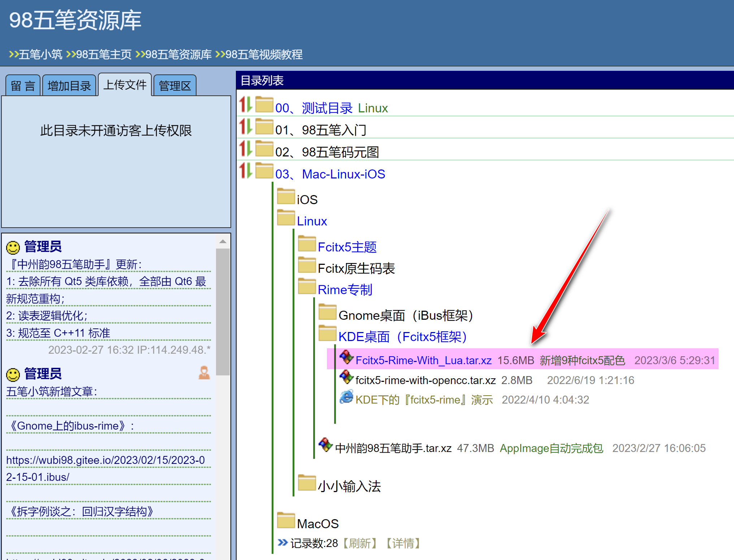This screenshot has height=560, width=734.
Task: Click the sort arrows beside 01、98五笔入门
Action: coord(246,126)
